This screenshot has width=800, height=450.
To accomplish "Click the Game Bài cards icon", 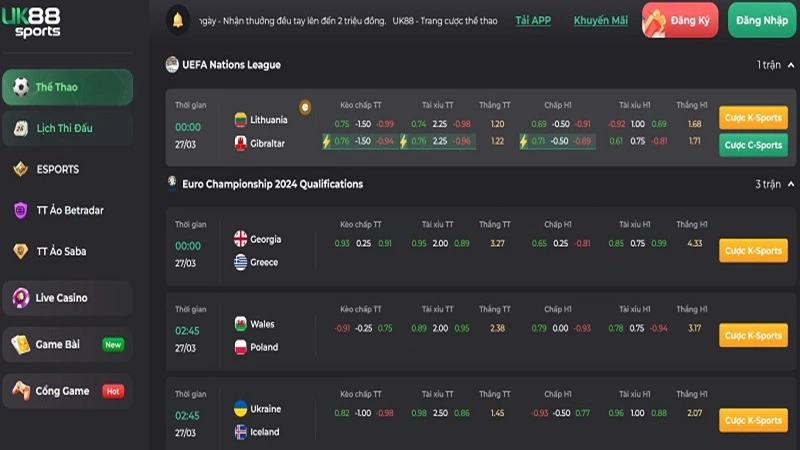I will pos(20,344).
